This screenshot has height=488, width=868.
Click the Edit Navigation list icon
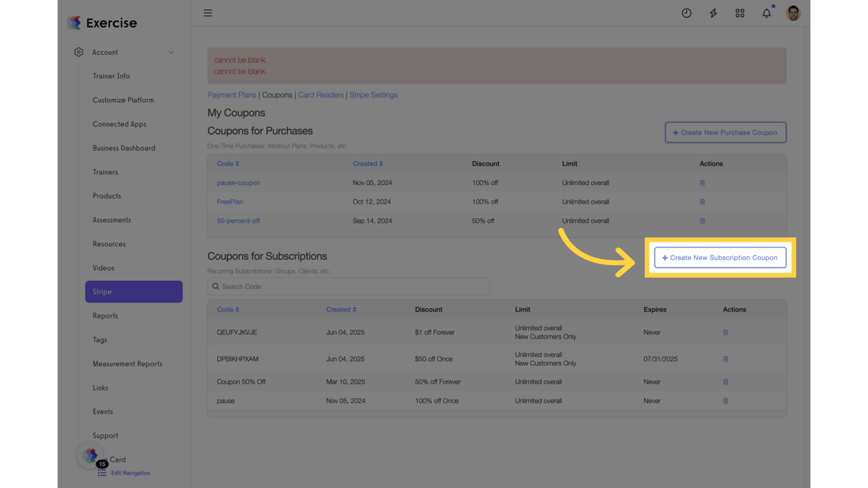[102, 473]
